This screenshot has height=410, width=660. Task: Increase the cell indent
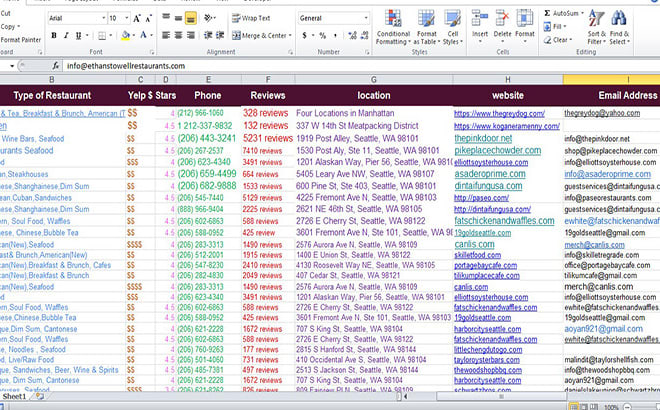click(x=220, y=35)
